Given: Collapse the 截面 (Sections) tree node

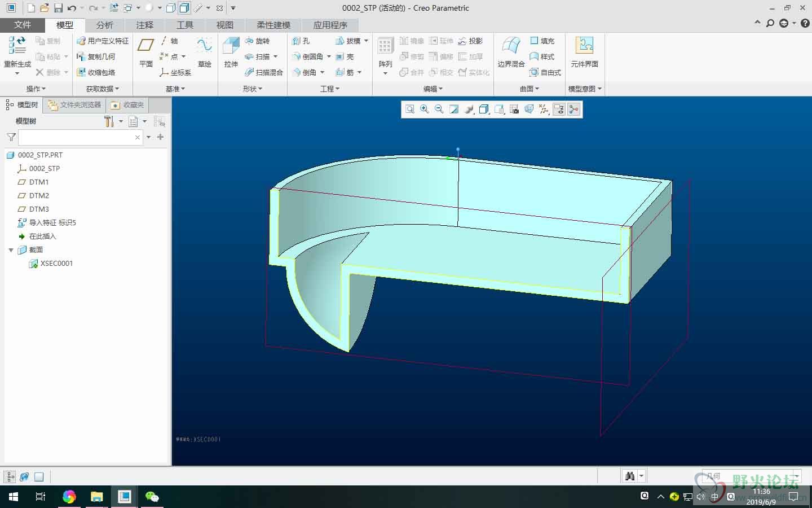Looking at the screenshot, I should coord(11,249).
